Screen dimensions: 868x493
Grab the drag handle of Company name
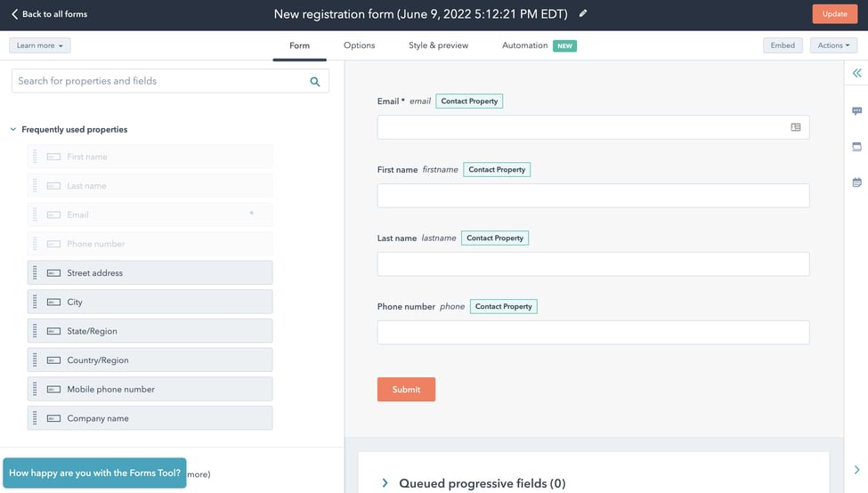point(35,418)
